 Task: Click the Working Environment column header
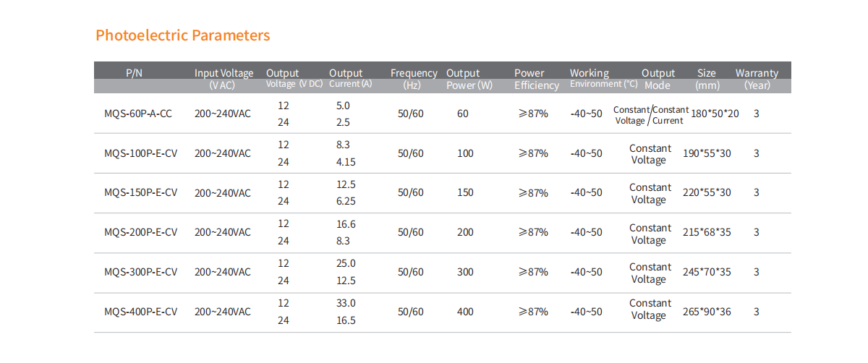point(603,78)
